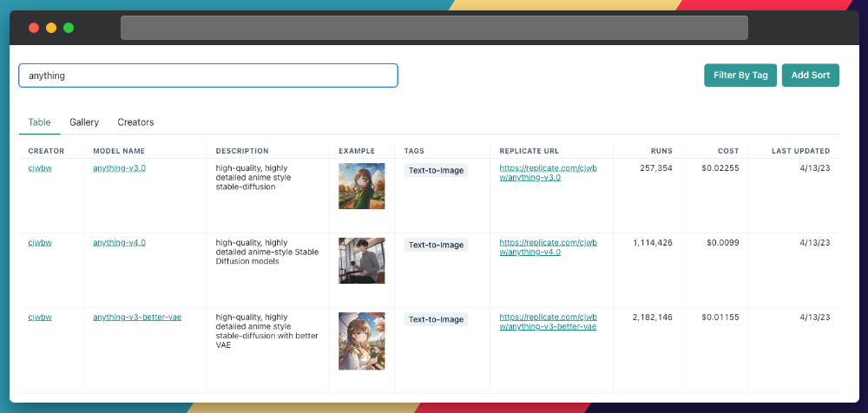Click the REPLICATE URL column header
This screenshot has height=413, width=868.
(x=529, y=151)
